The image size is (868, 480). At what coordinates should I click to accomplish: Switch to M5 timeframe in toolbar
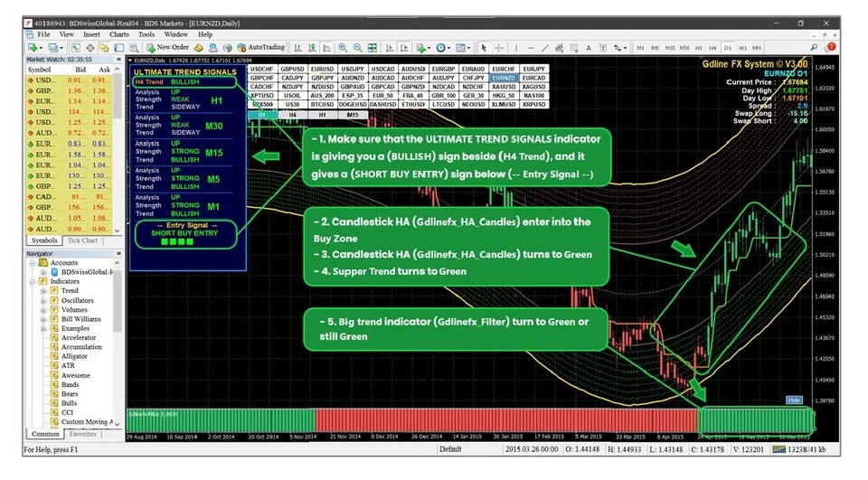(x=656, y=48)
